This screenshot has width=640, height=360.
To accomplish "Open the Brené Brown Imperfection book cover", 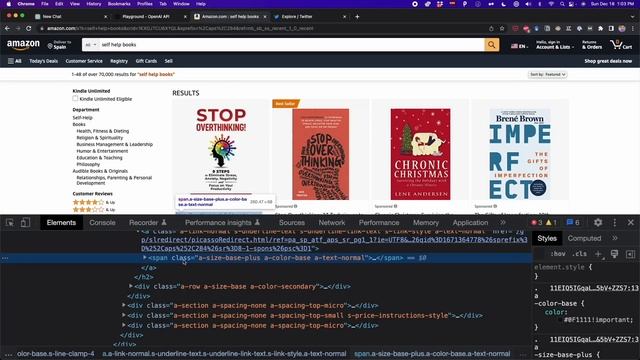I will (520, 154).
